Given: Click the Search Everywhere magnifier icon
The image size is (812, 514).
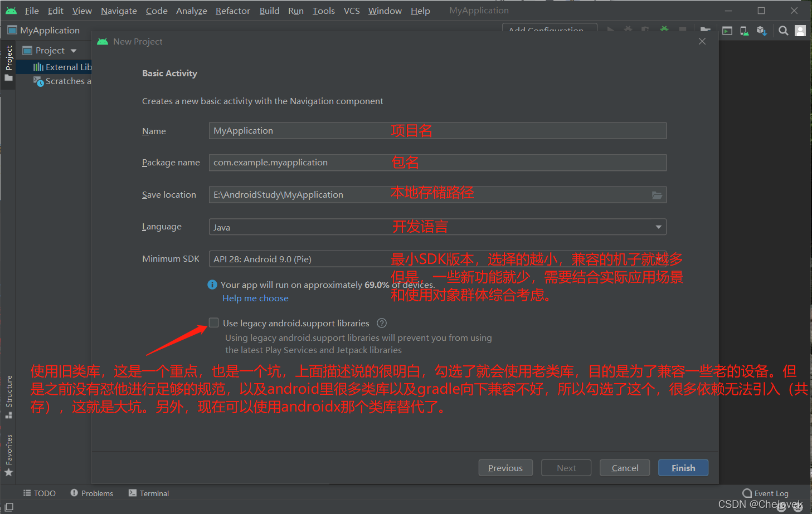Looking at the screenshot, I should (x=783, y=31).
